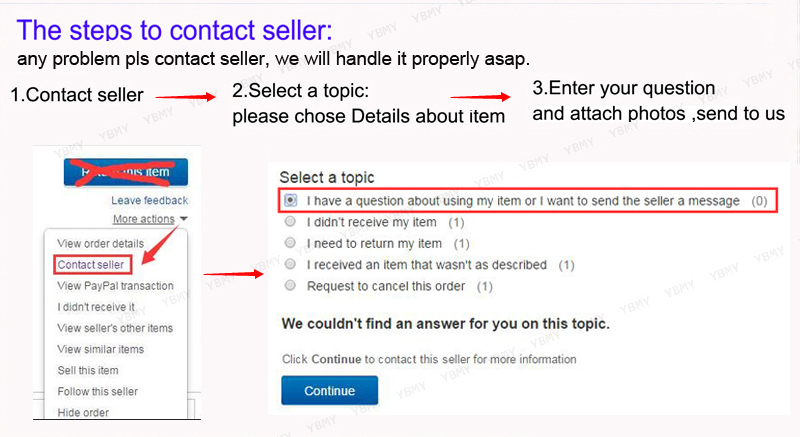Screen dimensions: 800x437
Task: Click the "Select a topic" heading
Action: coord(326,177)
